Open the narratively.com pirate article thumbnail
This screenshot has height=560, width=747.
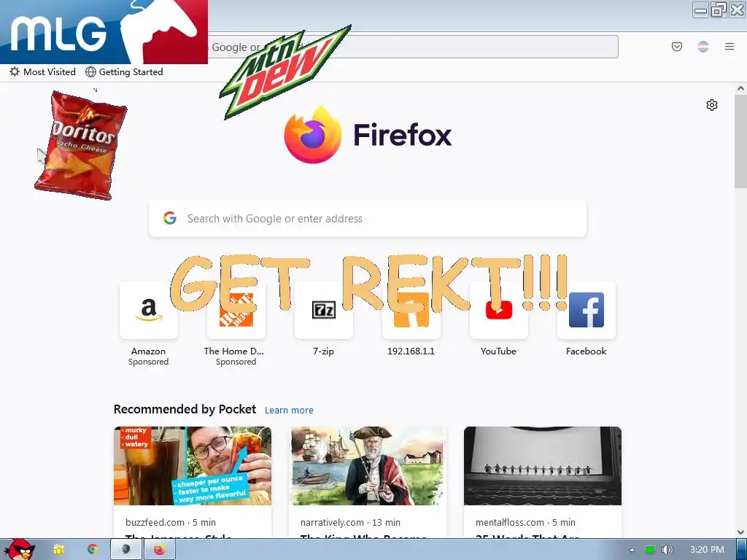point(368,466)
